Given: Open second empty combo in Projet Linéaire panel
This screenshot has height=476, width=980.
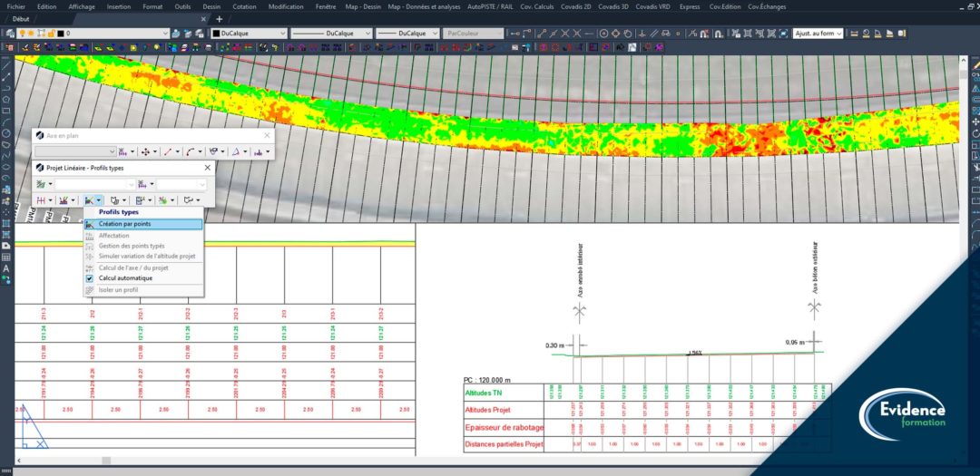Looking at the screenshot, I should (x=181, y=184).
